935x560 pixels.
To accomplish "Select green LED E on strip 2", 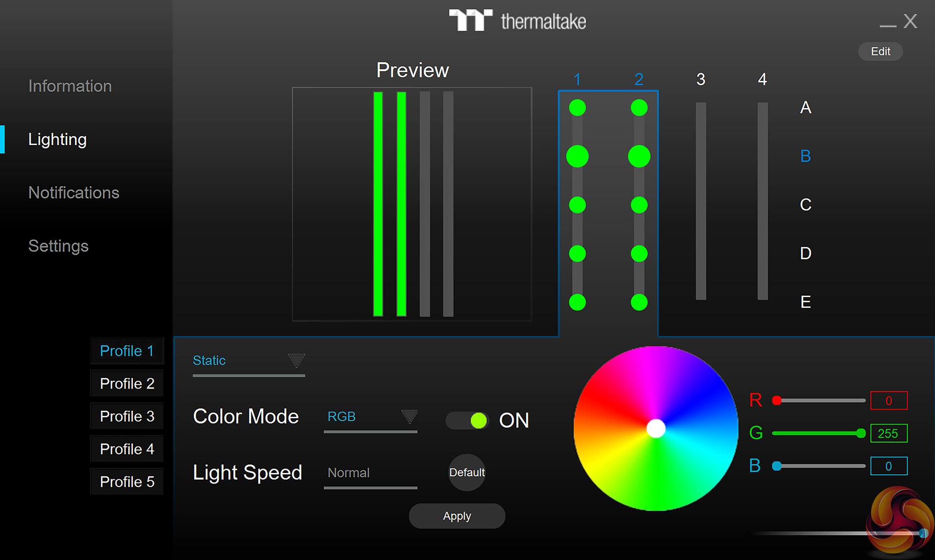I will pos(639,302).
